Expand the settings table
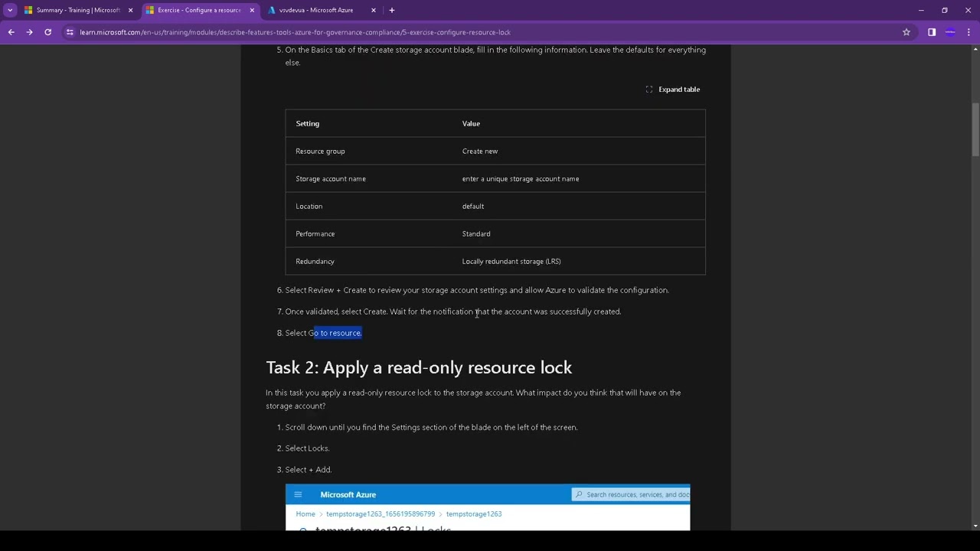The width and height of the screenshot is (980, 551). tap(673, 90)
